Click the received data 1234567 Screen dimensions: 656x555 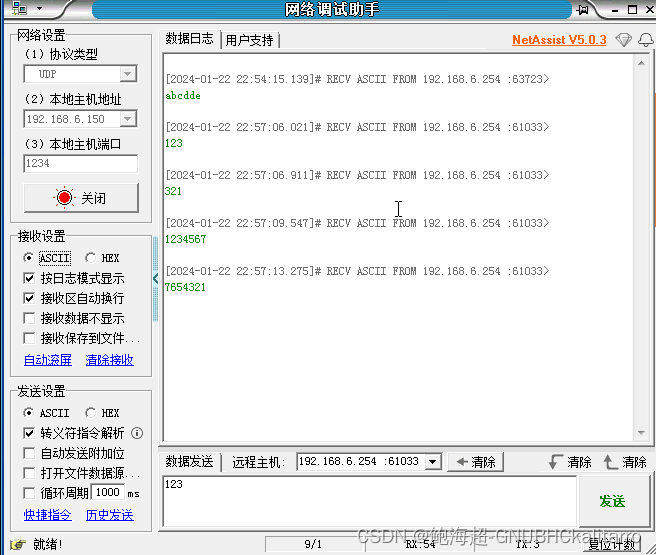(185, 239)
